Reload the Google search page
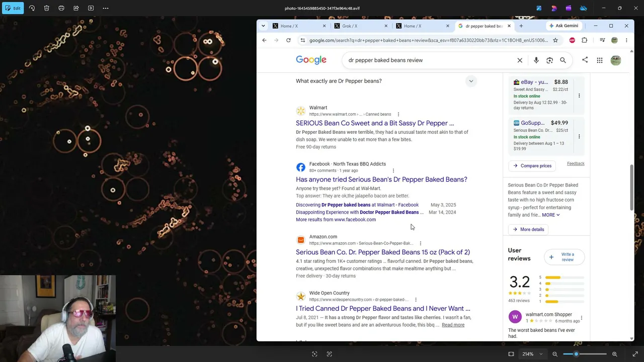This screenshot has height=362, width=644. tap(288, 40)
